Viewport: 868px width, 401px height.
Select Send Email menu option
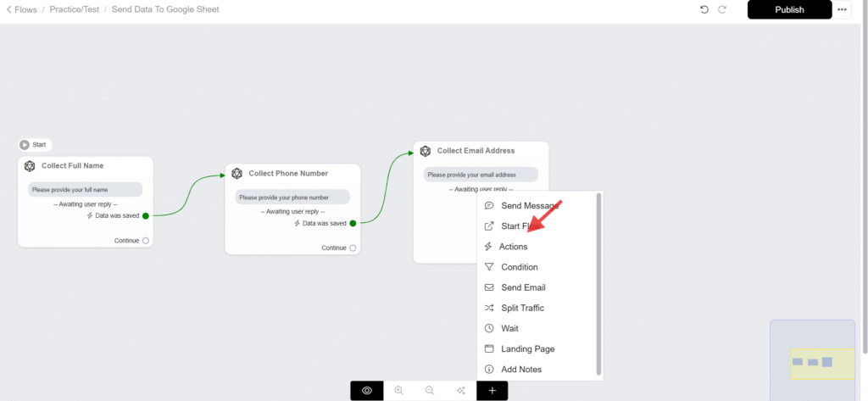tap(523, 287)
